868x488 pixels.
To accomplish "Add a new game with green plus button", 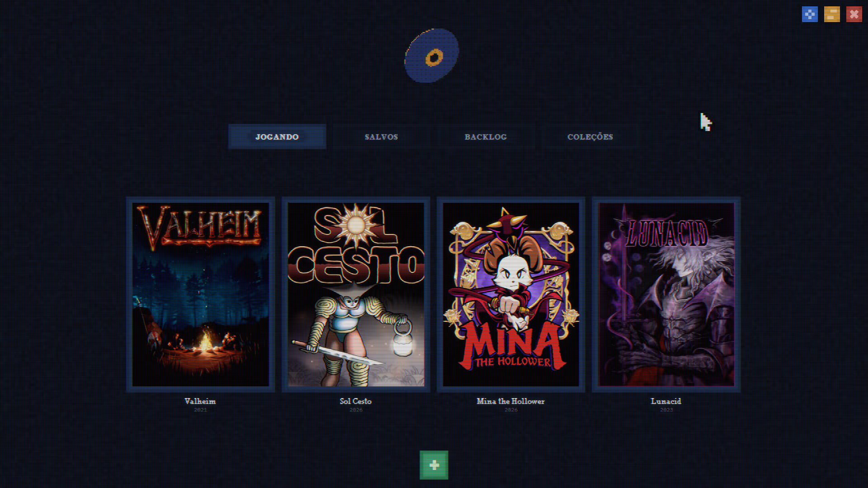I will (x=434, y=465).
